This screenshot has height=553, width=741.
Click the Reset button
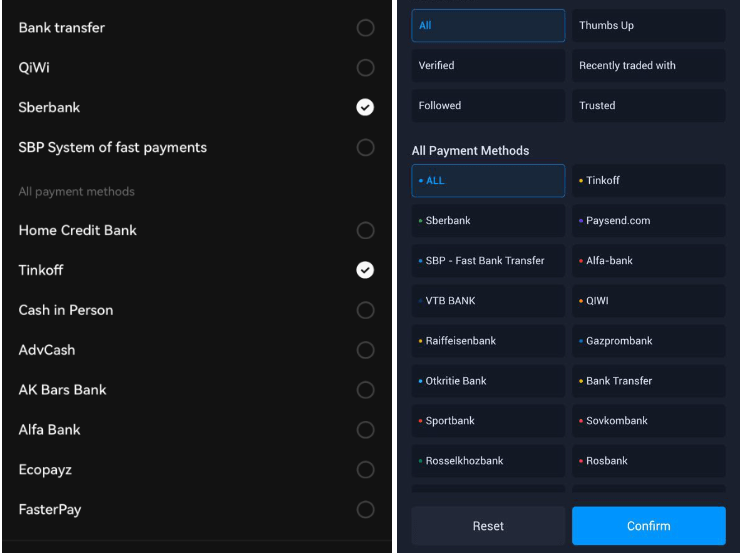488,526
